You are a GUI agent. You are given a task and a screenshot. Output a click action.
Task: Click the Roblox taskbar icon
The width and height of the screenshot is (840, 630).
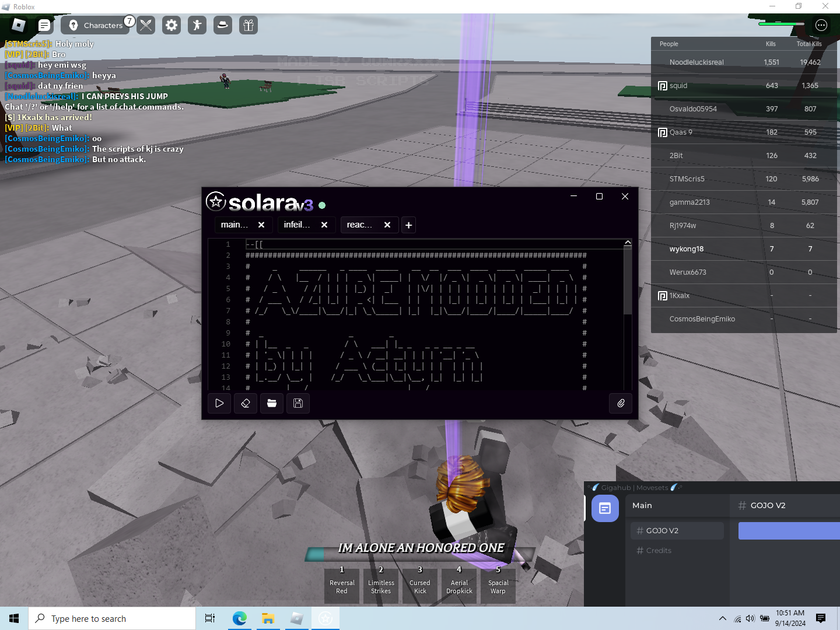[296, 618]
